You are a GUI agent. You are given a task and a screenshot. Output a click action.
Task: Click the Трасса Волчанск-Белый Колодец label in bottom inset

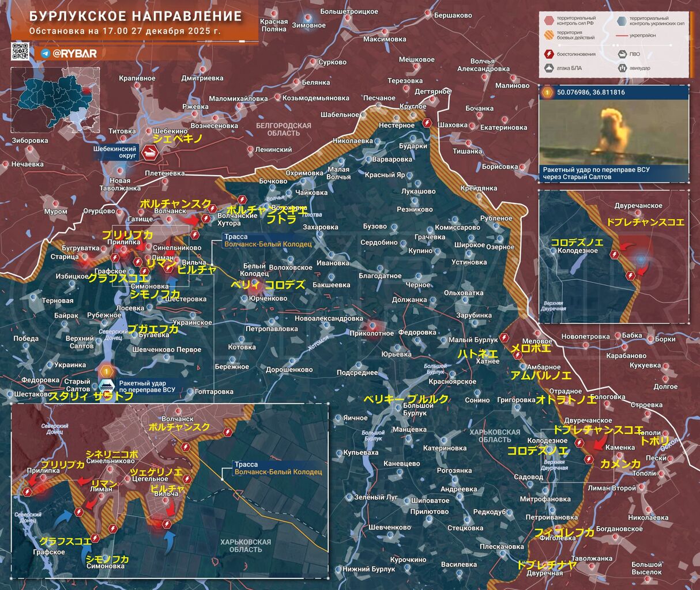[x=278, y=468]
